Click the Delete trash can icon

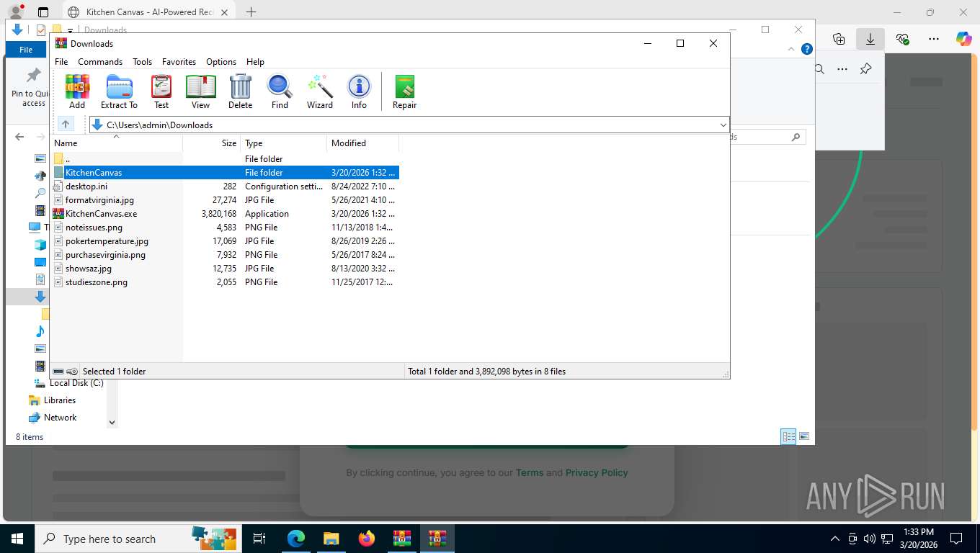click(x=240, y=91)
